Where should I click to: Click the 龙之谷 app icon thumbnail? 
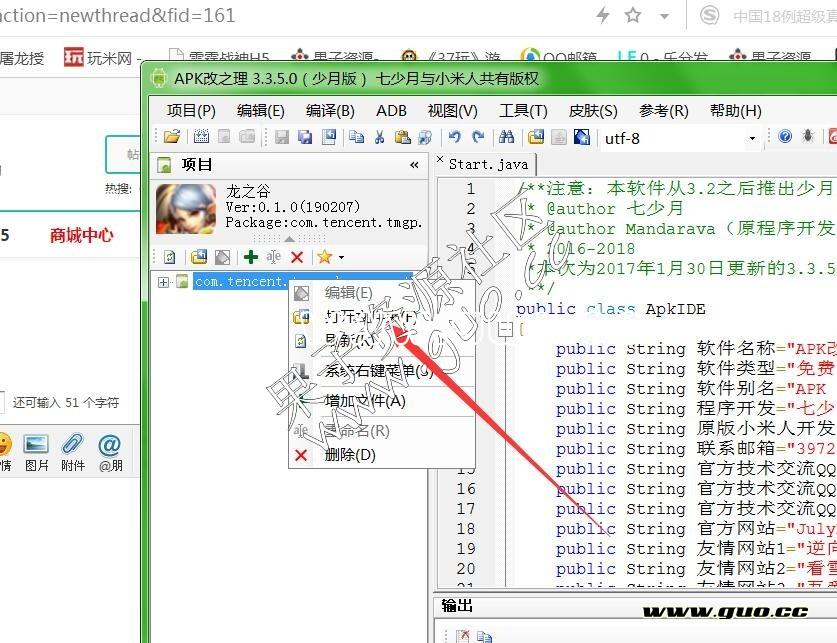coord(186,209)
